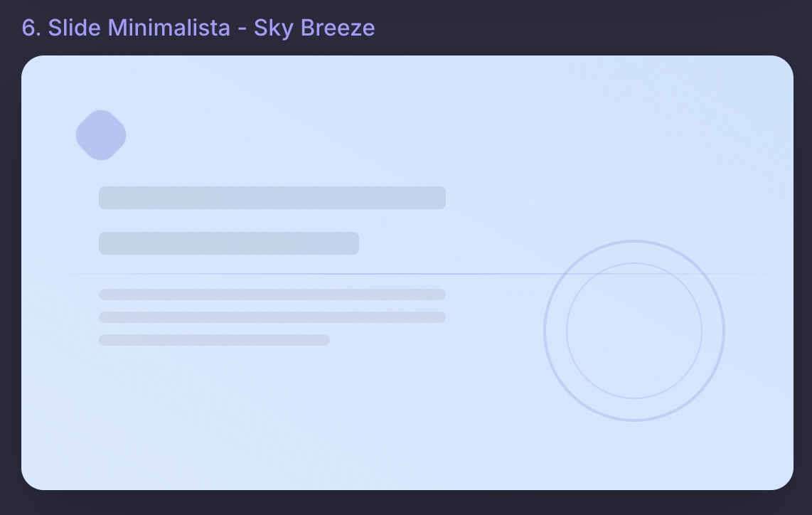The height and width of the screenshot is (515, 812).
Task: Click the first body text placeholder line
Action: click(x=272, y=294)
